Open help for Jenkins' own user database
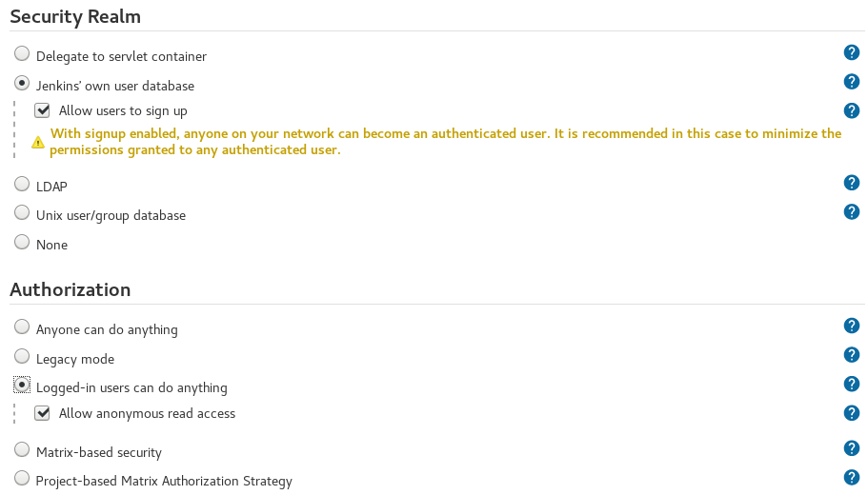This screenshot has height=495, width=868. pyautogui.click(x=852, y=82)
